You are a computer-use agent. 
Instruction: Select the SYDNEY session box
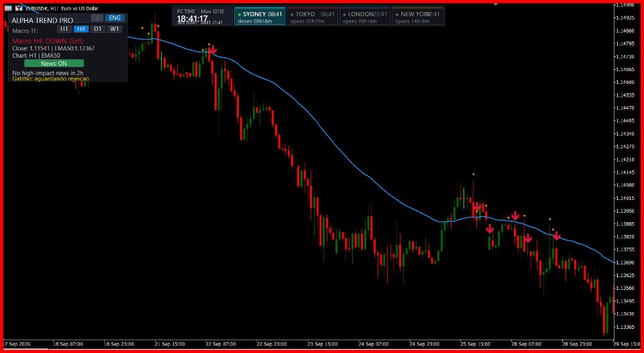click(x=260, y=16)
